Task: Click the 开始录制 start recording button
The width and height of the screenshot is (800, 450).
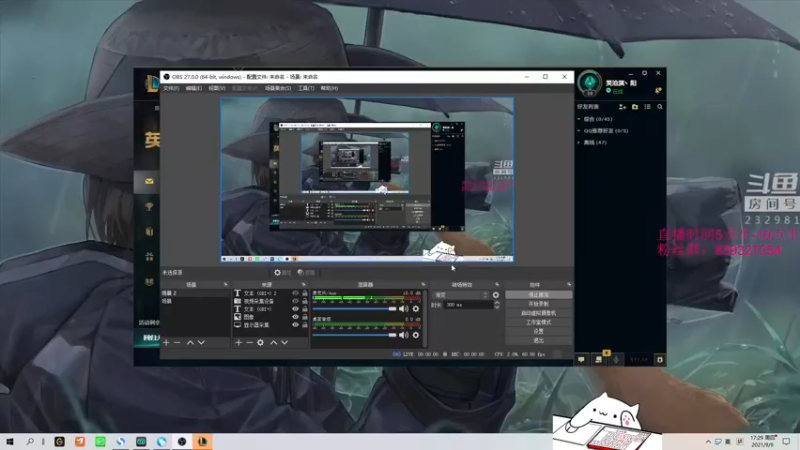Action: click(x=539, y=304)
